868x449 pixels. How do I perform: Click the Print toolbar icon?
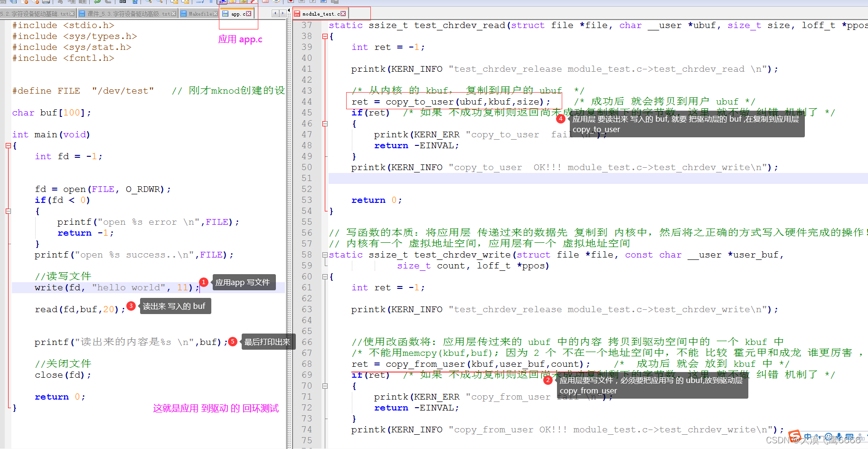[x=46, y=3]
